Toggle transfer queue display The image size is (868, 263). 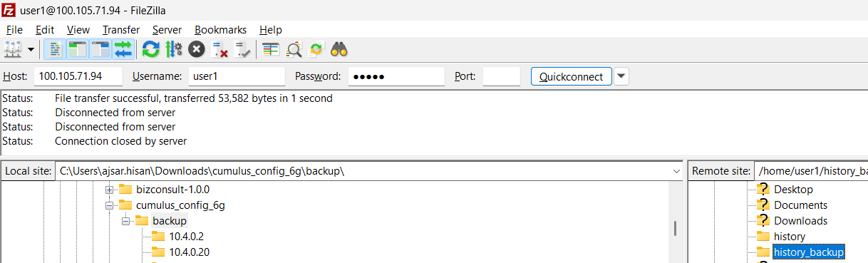123,49
